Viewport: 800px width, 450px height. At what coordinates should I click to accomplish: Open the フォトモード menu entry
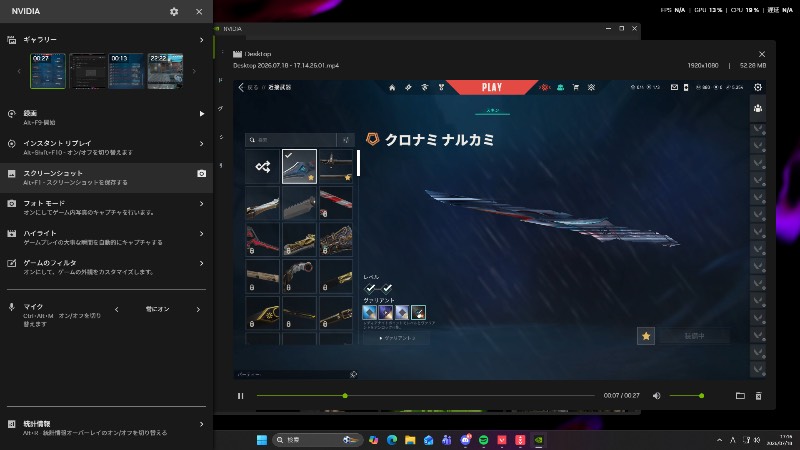pyautogui.click(x=106, y=207)
